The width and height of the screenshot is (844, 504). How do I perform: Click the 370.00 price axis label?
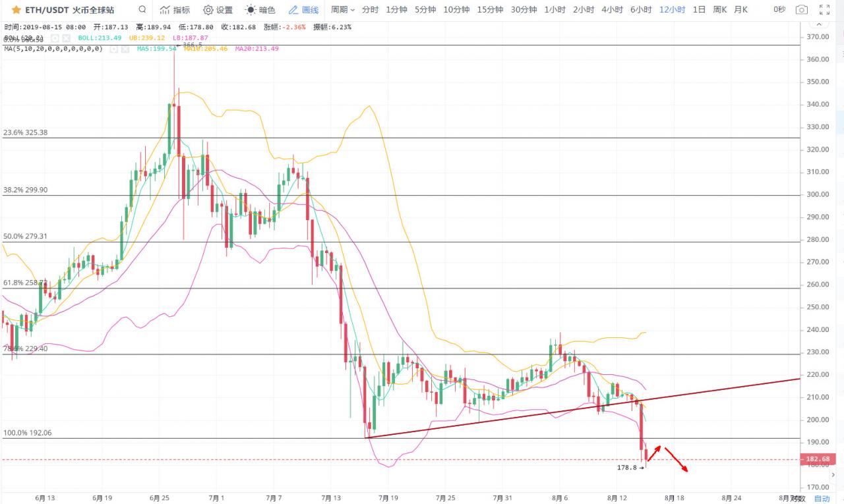(819, 37)
